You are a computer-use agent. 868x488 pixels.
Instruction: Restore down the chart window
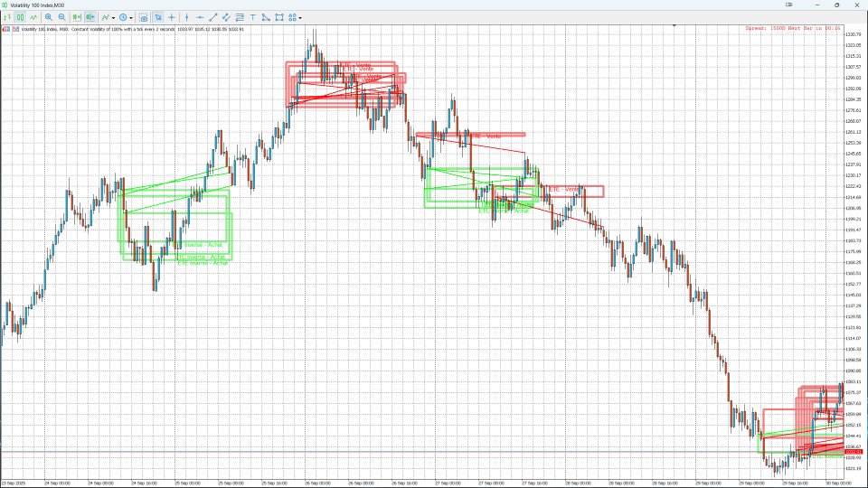pyautogui.click(x=836, y=5)
